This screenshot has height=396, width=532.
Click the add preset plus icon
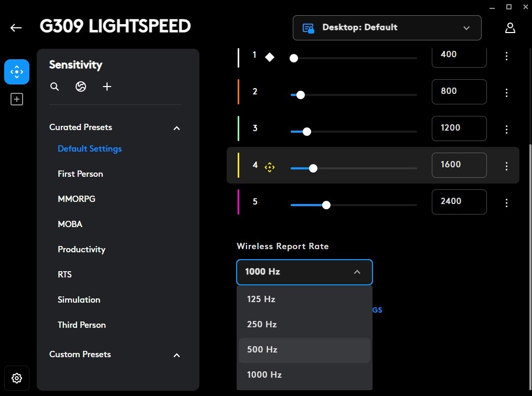[107, 87]
